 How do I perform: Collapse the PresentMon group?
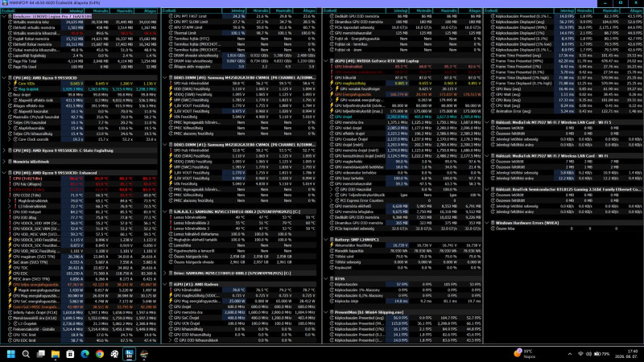(326, 312)
